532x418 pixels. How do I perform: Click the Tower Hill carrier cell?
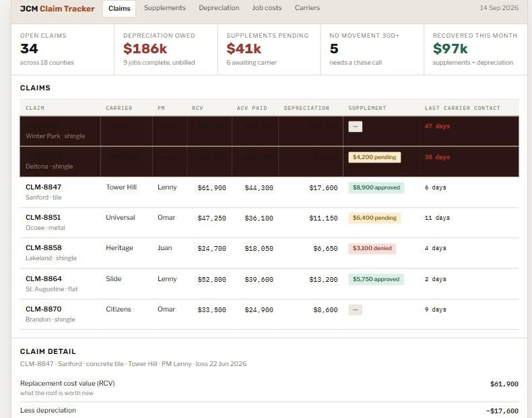point(121,187)
